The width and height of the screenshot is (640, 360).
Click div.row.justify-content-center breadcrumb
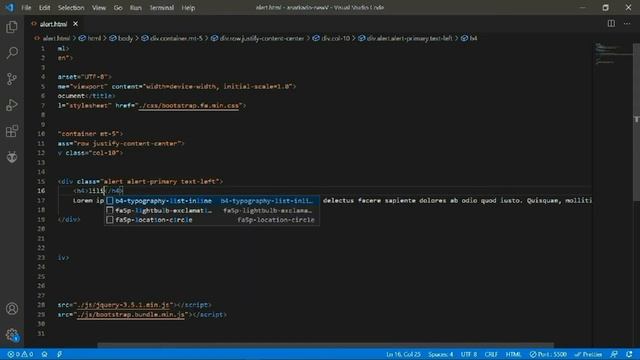[x=262, y=38]
